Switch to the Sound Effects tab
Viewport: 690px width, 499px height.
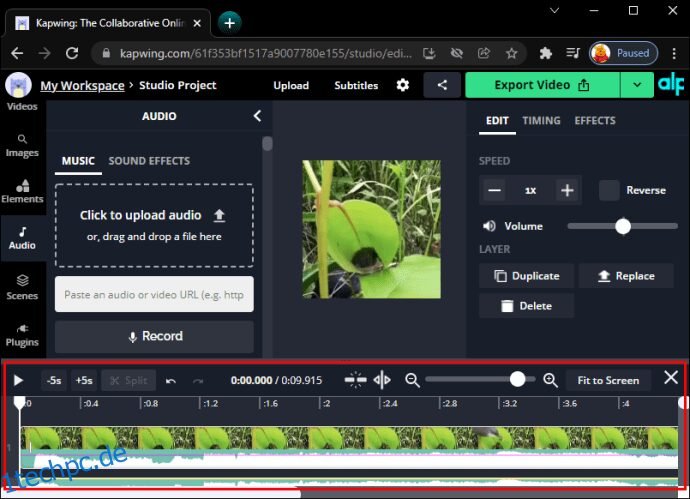click(x=149, y=161)
